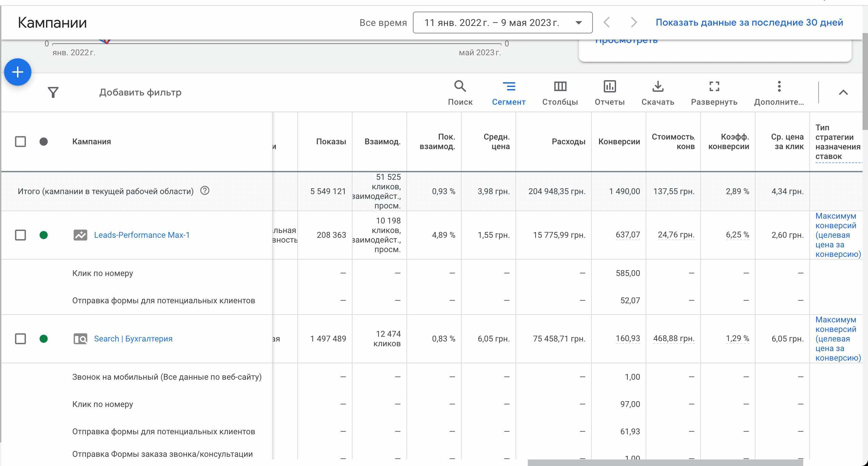Click the 5 549 121 total impressions cell

328,191
